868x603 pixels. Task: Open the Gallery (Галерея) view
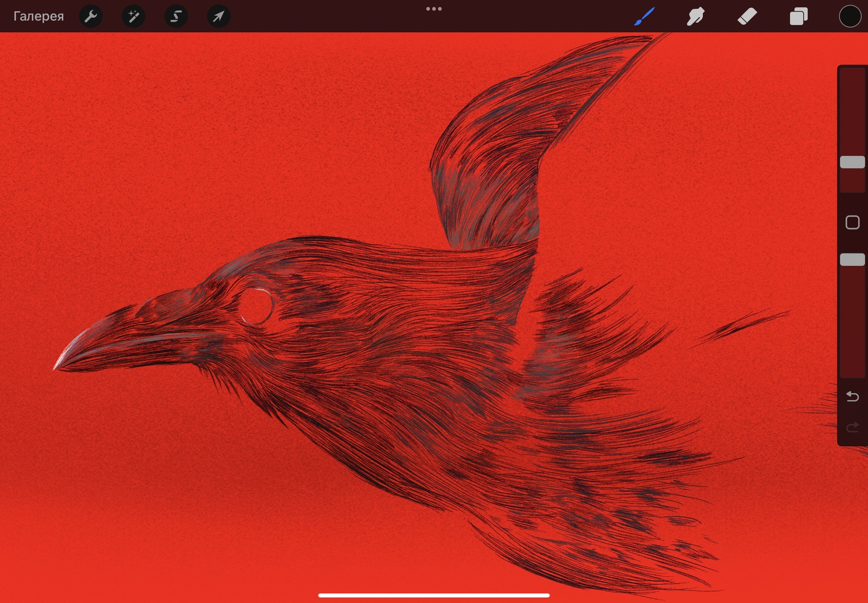39,16
